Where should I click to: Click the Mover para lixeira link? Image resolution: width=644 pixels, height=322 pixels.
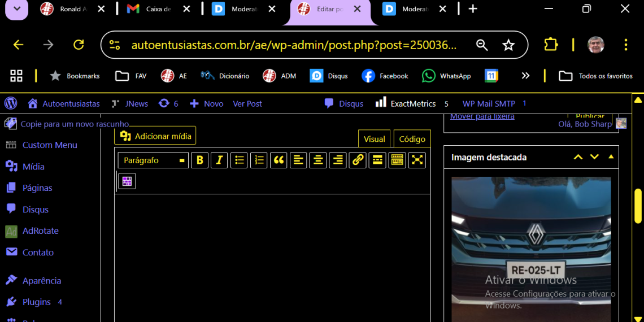coord(482,116)
